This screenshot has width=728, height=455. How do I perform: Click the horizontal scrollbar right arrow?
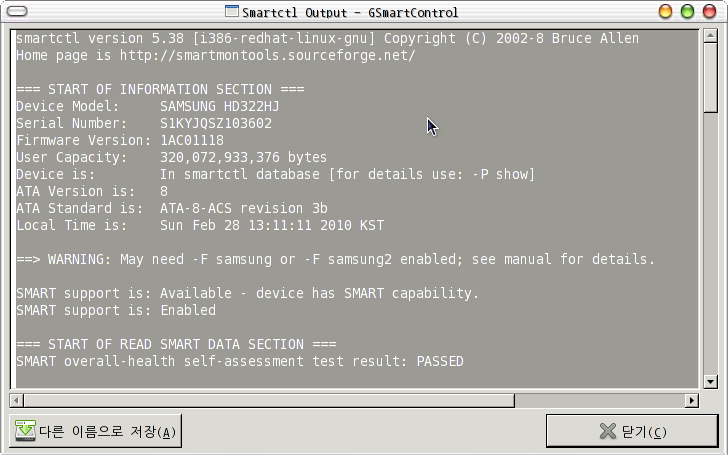692,400
